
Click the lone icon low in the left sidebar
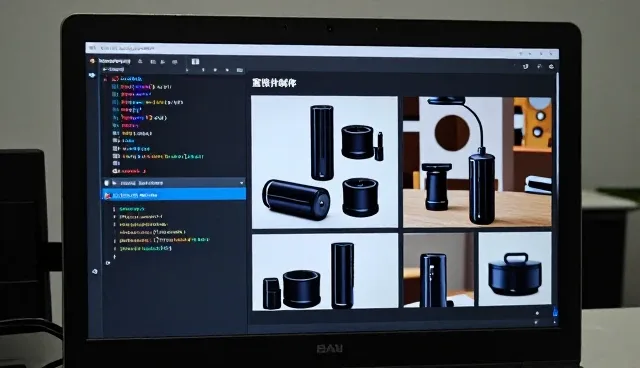95,271
